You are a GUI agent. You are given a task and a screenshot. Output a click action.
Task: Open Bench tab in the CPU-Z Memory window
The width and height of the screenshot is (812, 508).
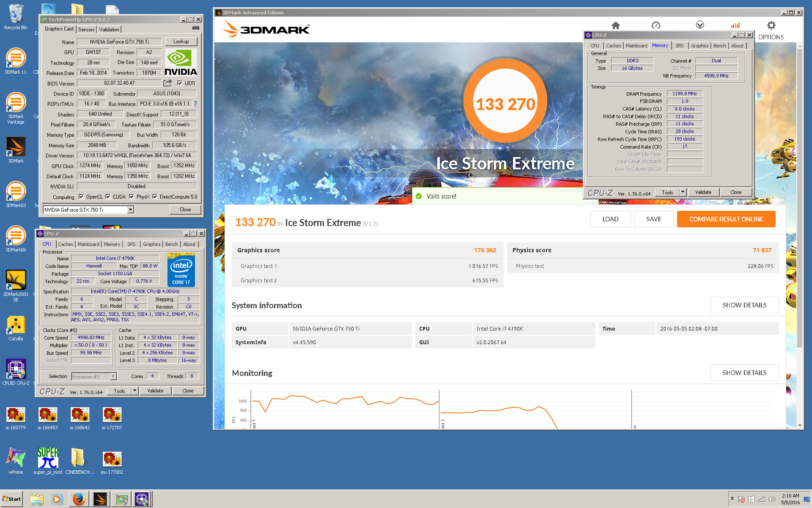coord(719,46)
